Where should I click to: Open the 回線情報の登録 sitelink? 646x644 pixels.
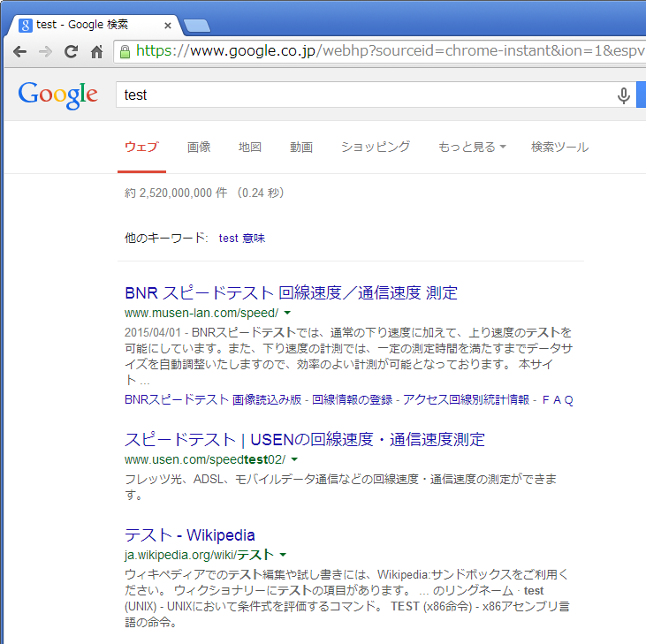point(353,400)
